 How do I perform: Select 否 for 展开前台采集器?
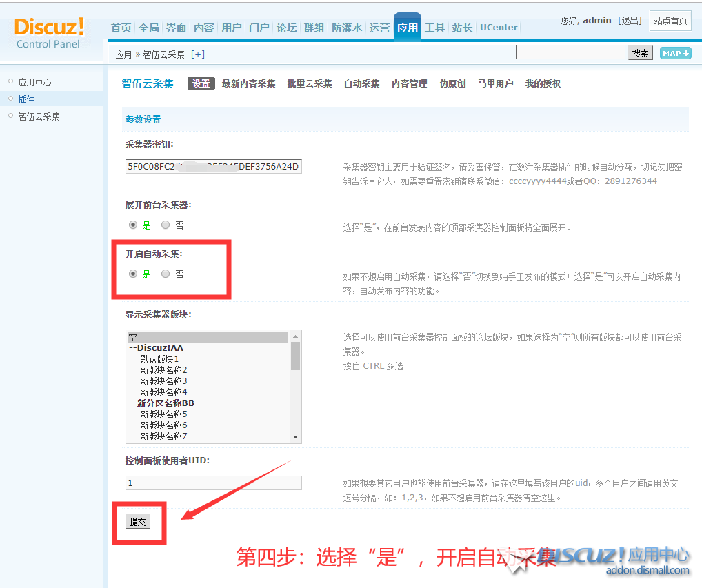166,225
